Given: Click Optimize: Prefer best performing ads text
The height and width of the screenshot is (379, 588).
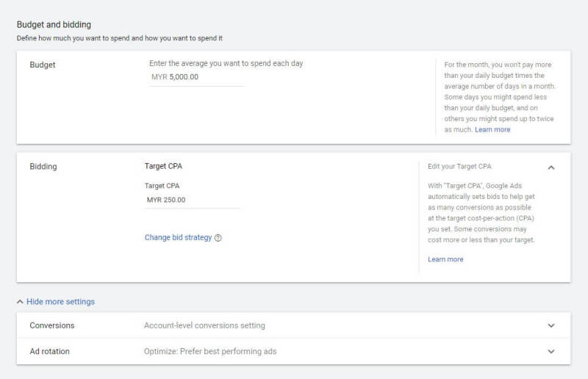Looking at the screenshot, I should [210, 351].
